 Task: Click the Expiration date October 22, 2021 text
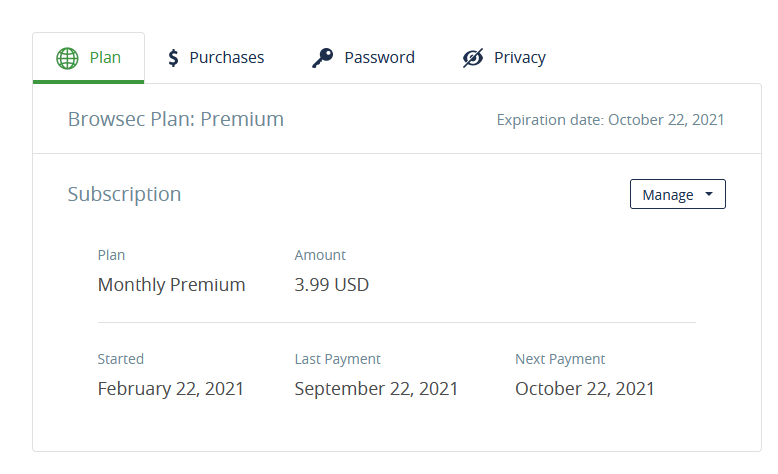click(x=610, y=120)
